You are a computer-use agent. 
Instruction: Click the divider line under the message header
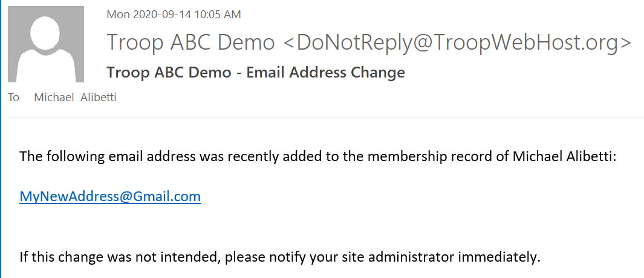click(326, 117)
